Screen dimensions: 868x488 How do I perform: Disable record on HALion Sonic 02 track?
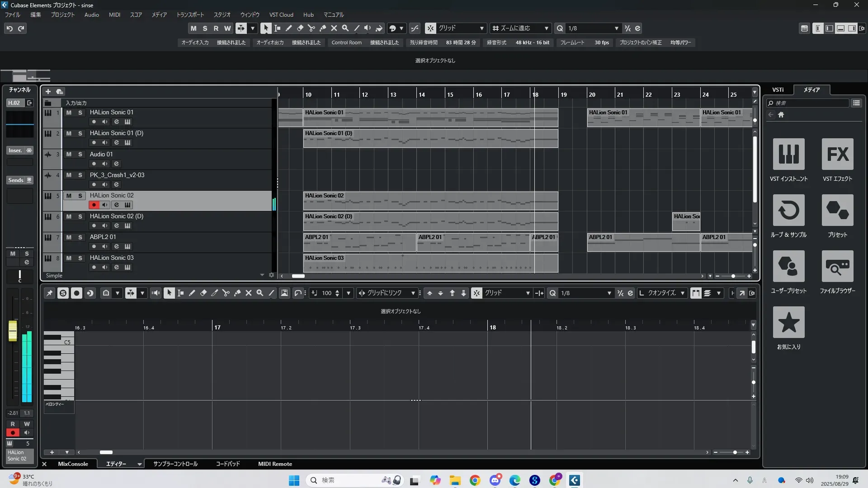[94, 205]
